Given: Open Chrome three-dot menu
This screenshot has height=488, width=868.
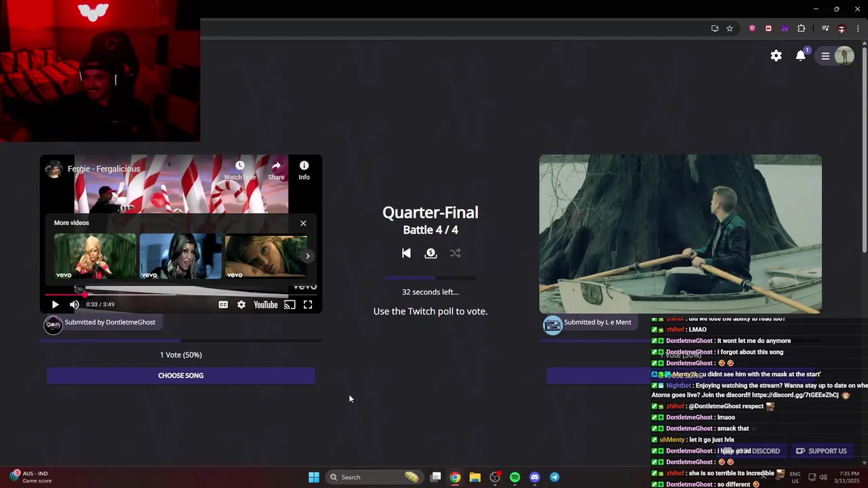Looking at the screenshot, I should point(858,28).
